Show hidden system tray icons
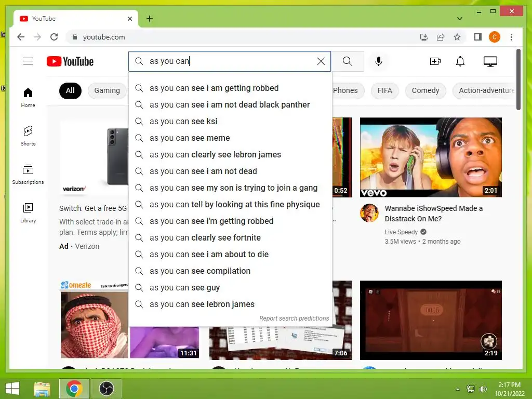532x399 pixels. pyautogui.click(x=458, y=389)
